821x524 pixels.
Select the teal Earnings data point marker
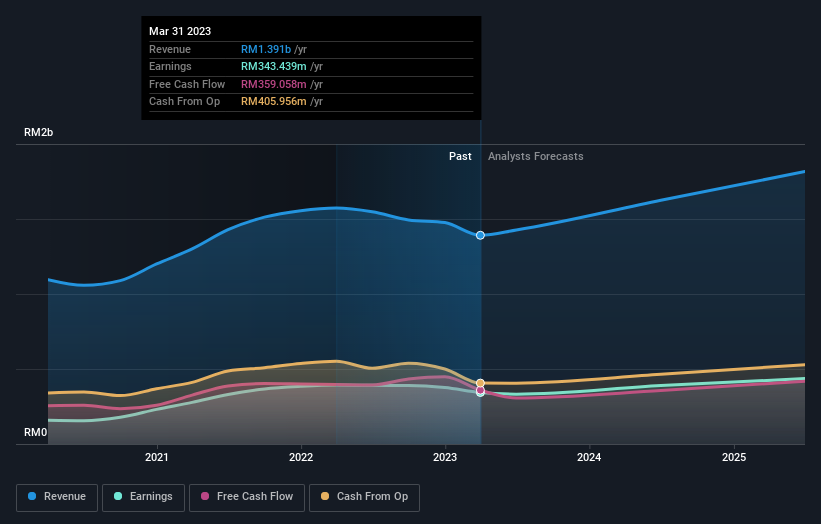click(x=480, y=394)
